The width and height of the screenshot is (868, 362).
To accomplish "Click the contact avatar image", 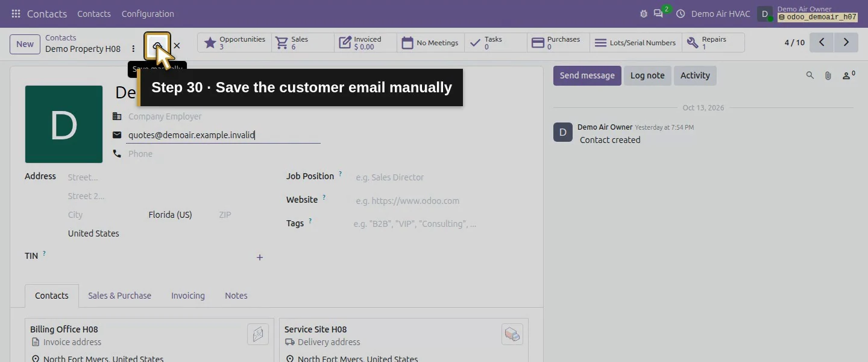I will [64, 124].
